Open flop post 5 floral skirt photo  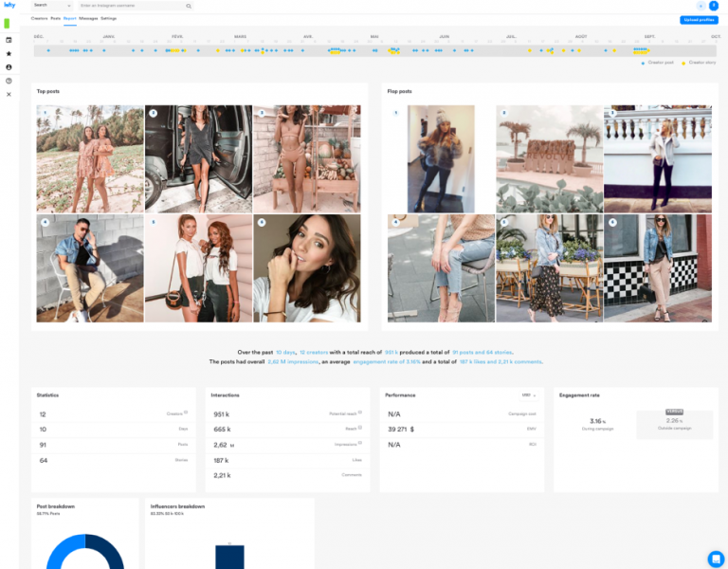549,268
